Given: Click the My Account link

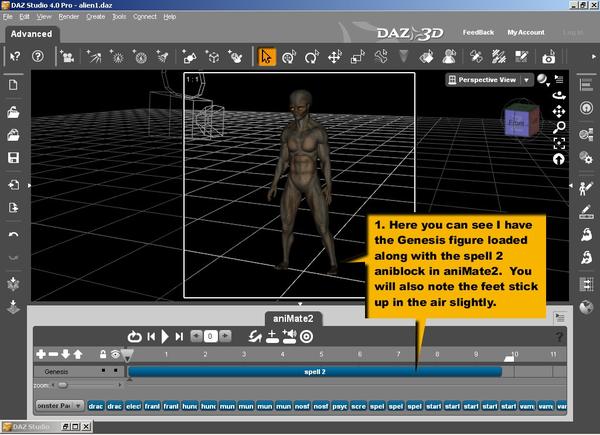Looking at the screenshot, I should [526, 33].
